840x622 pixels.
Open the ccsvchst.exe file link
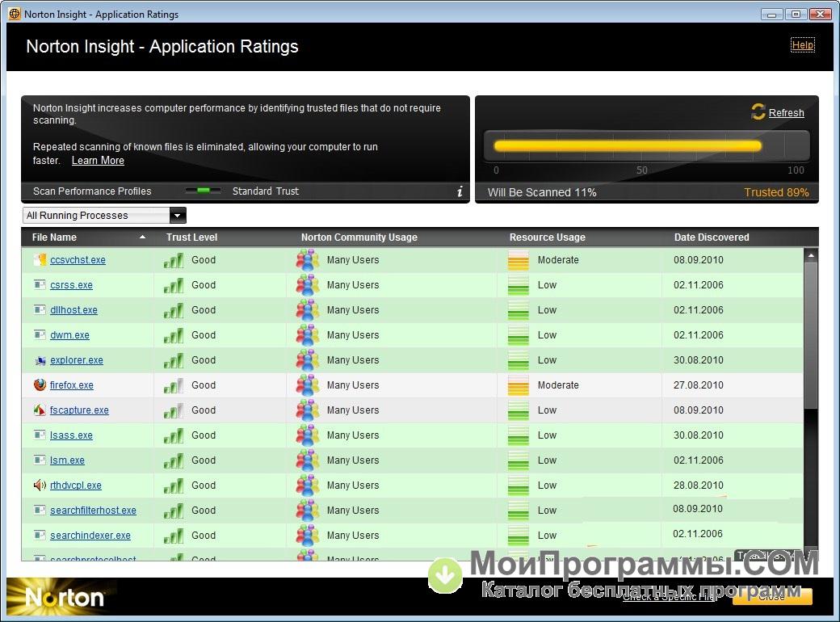point(78,260)
